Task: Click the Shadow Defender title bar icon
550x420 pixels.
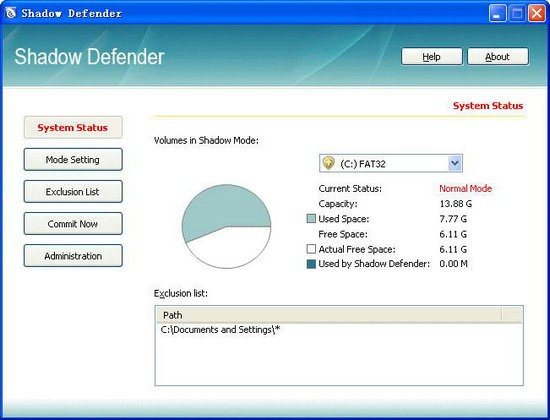Action: pos(11,13)
